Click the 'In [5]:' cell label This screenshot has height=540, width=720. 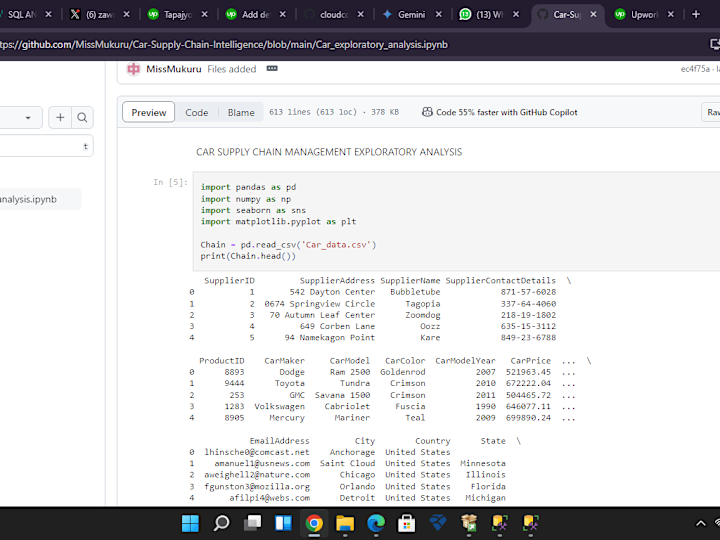click(x=170, y=182)
